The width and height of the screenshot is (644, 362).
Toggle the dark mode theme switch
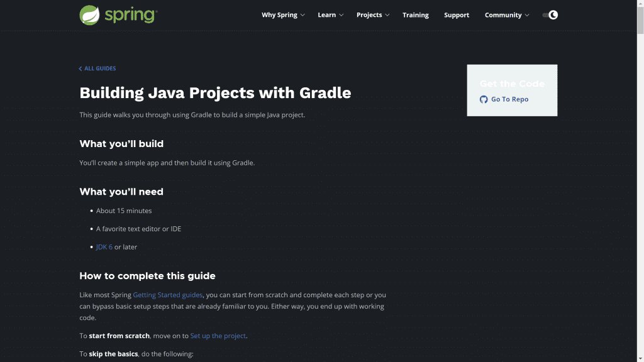point(550,15)
